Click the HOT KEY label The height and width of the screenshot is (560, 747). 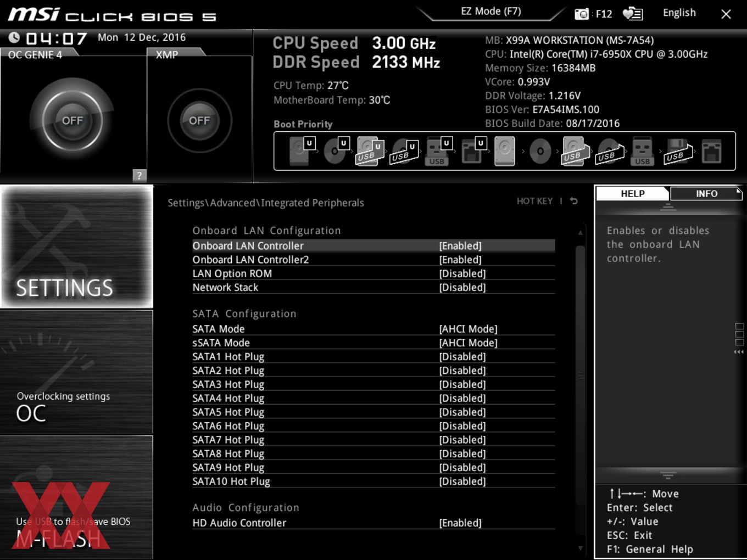click(x=534, y=201)
